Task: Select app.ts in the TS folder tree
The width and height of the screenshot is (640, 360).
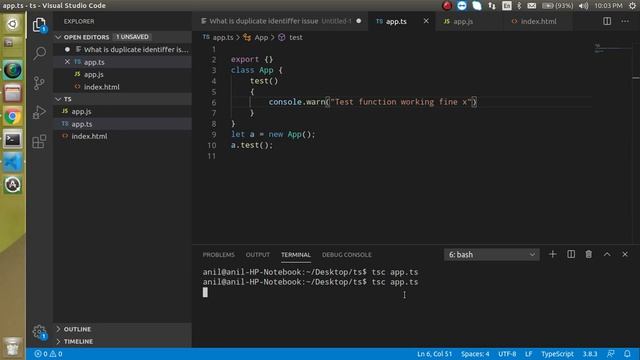Action: (x=122, y=124)
